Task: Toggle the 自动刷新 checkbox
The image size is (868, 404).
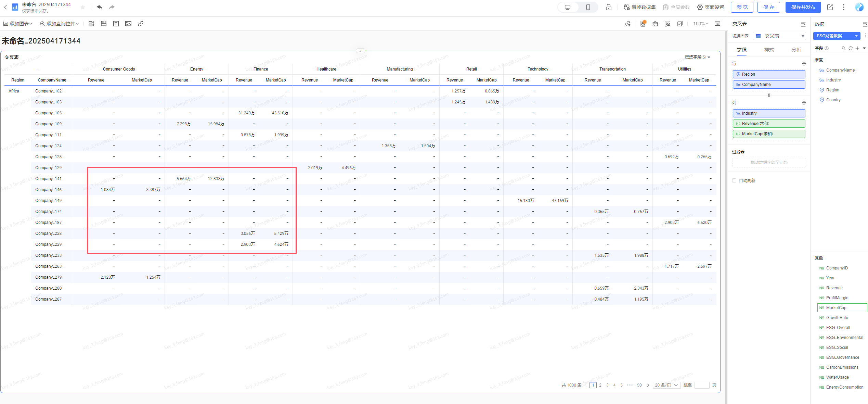Action: pyautogui.click(x=734, y=180)
